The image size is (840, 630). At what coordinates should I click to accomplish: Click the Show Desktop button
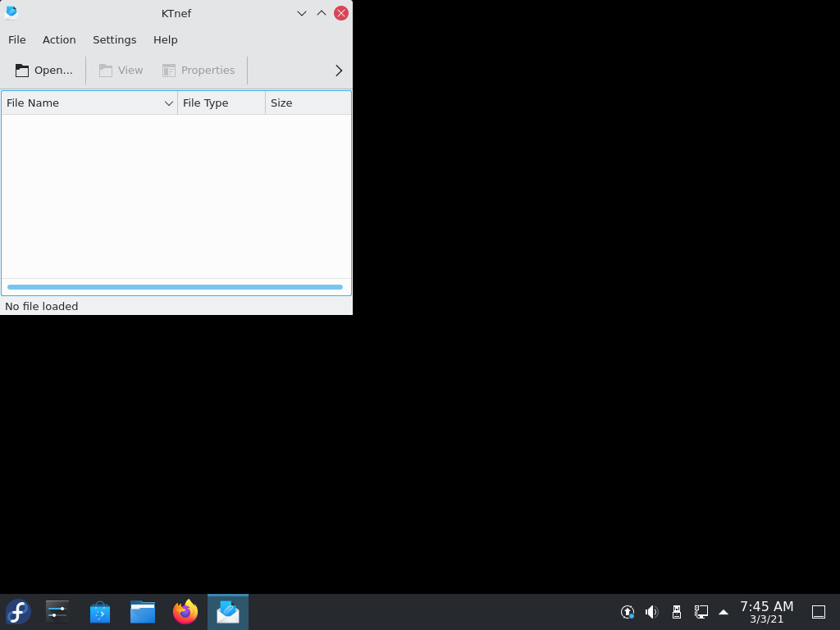coord(819,612)
